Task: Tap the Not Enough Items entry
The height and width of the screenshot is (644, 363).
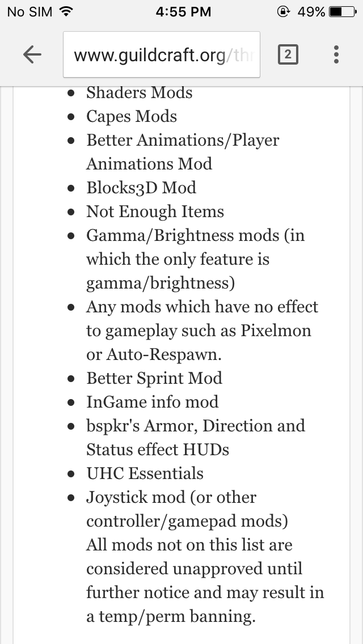Action: [155, 212]
